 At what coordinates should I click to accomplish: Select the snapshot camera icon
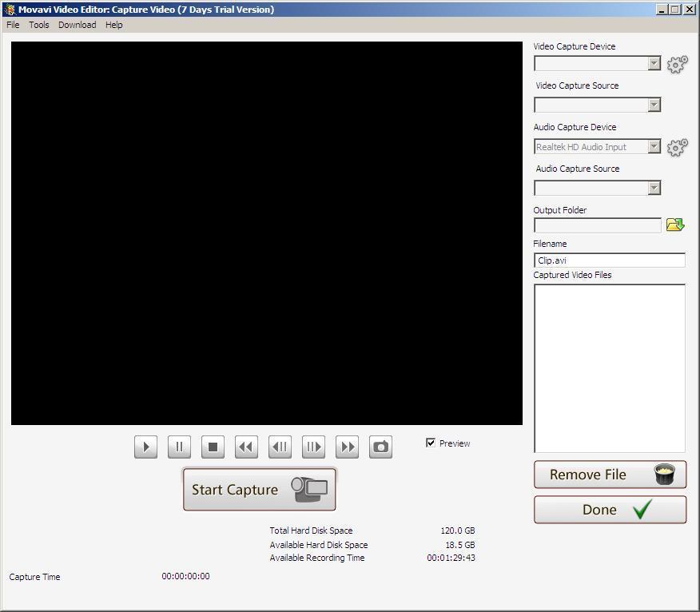click(380, 447)
